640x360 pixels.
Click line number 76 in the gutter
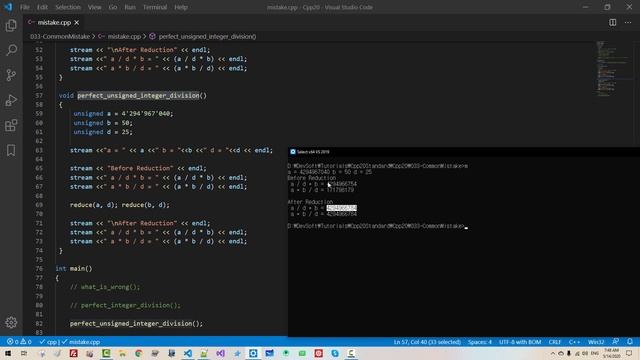click(39, 269)
